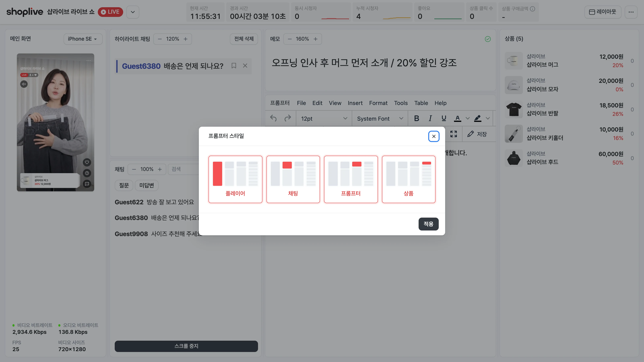Open the View menu in prompter
The height and width of the screenshot is (362, 644).
coord(335,103)
